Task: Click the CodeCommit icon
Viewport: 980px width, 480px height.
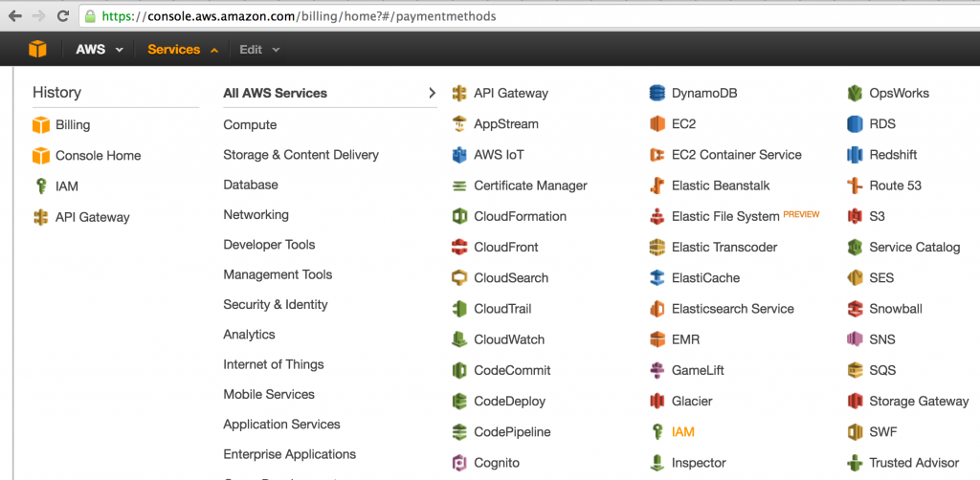Action: click(459, 371)
